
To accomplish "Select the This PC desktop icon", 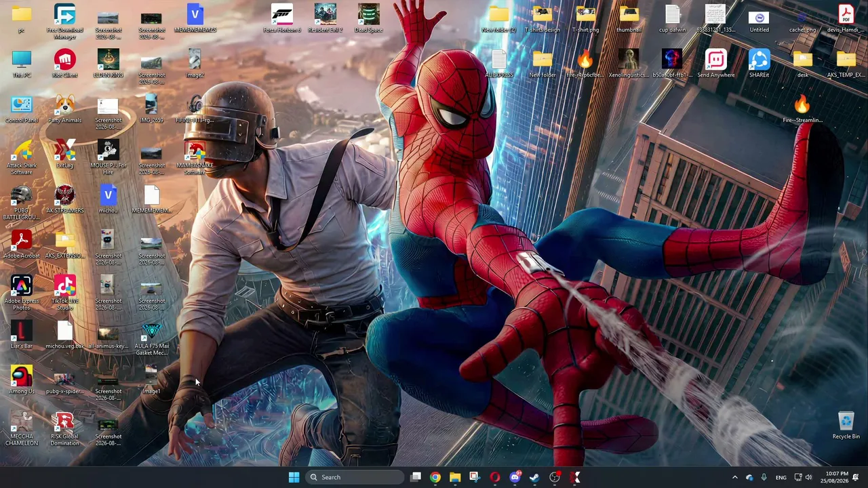I will tap(22, 64).
